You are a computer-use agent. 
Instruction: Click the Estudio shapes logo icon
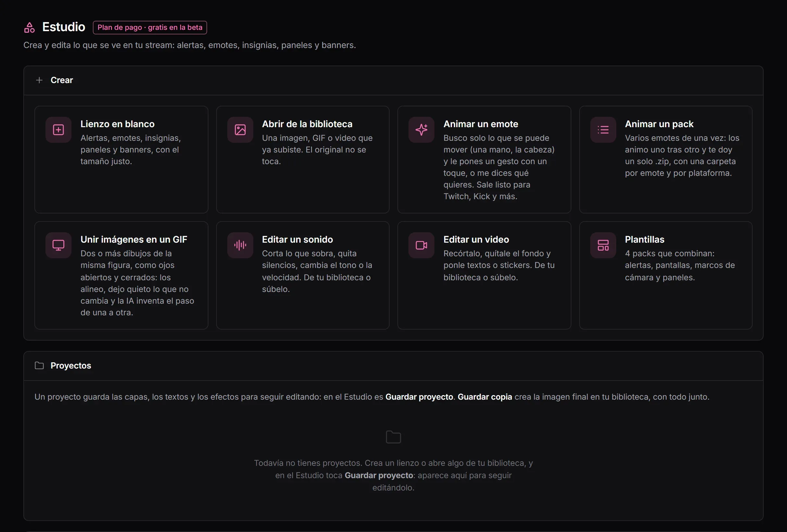(30, 28)
